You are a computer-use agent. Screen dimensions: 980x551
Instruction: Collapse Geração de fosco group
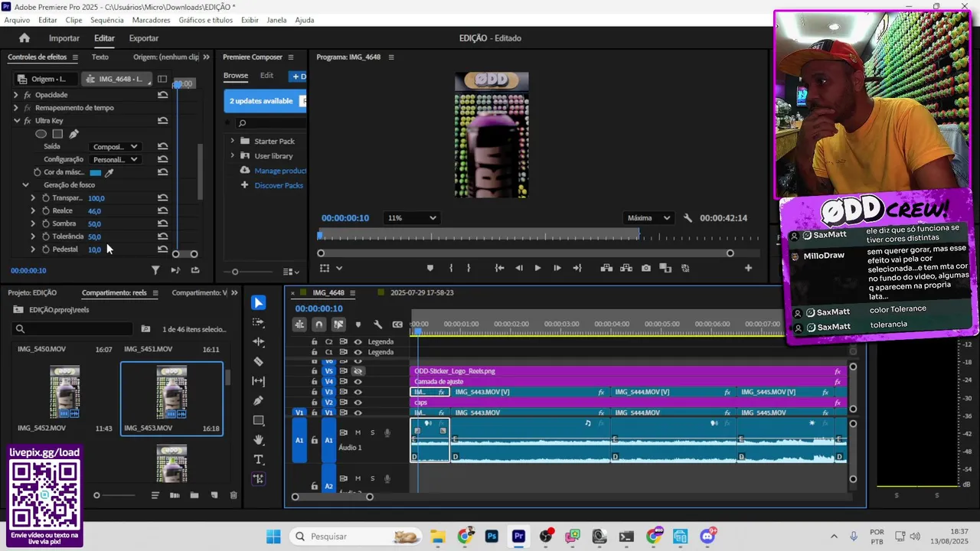click(x=25, y=185)
